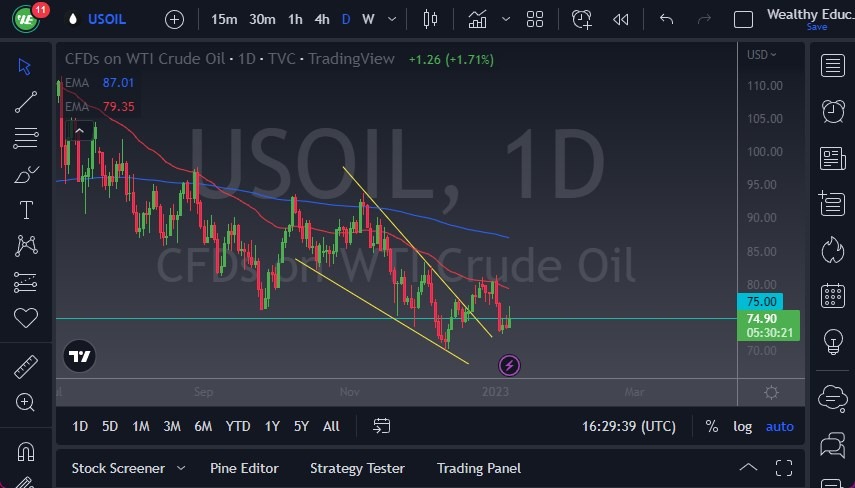Add symbol with the plus circle button

pyautogui.click(x=174, y=20)
